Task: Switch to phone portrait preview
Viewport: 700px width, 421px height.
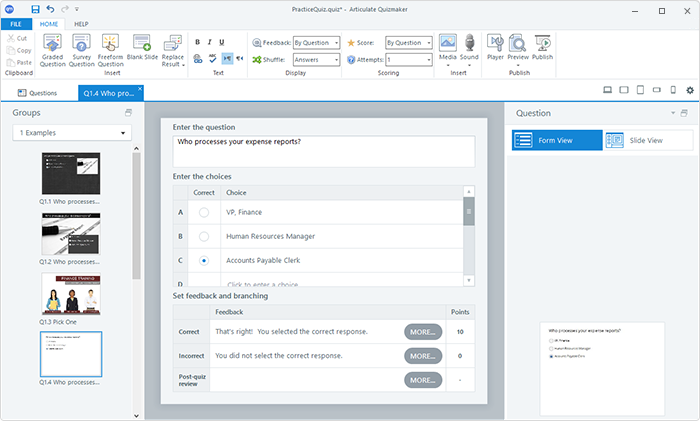Action: [673, 90]
